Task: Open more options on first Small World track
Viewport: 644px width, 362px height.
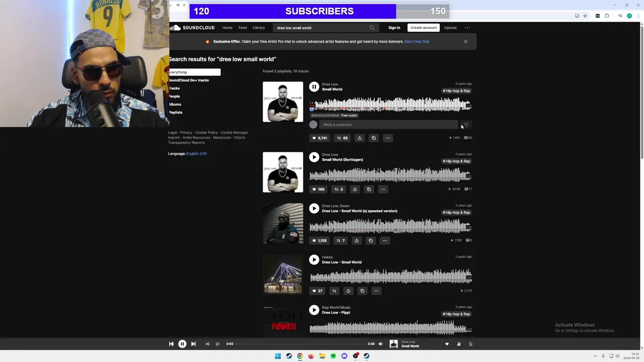Action: [387, 138]
